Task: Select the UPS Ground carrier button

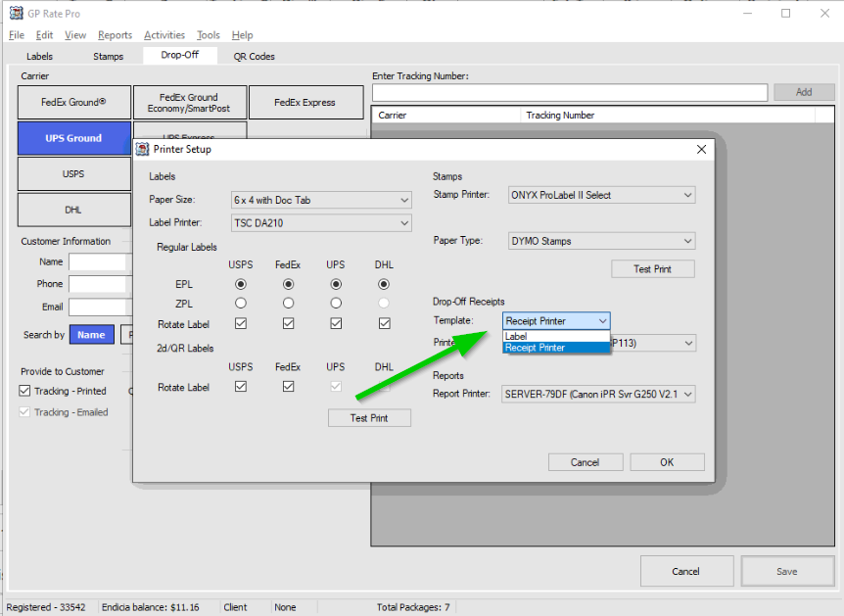Action: 73,138
